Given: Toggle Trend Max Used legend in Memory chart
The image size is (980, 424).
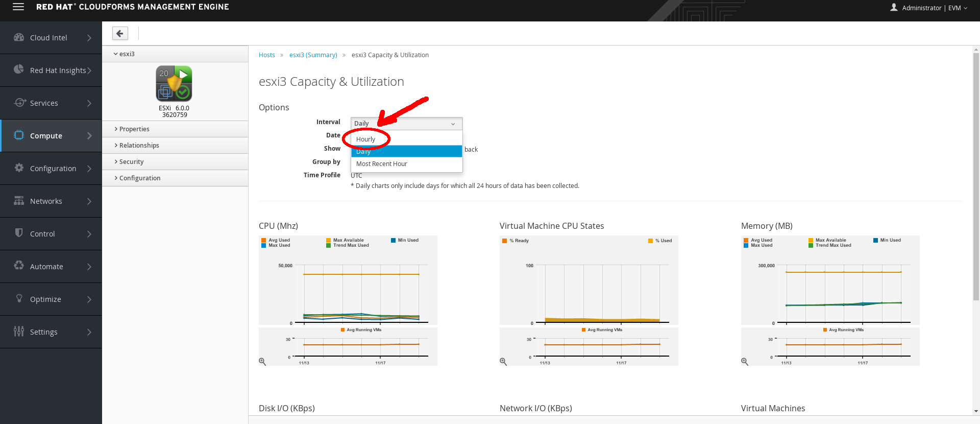Looking at the screenshot, I should [830, 245].
